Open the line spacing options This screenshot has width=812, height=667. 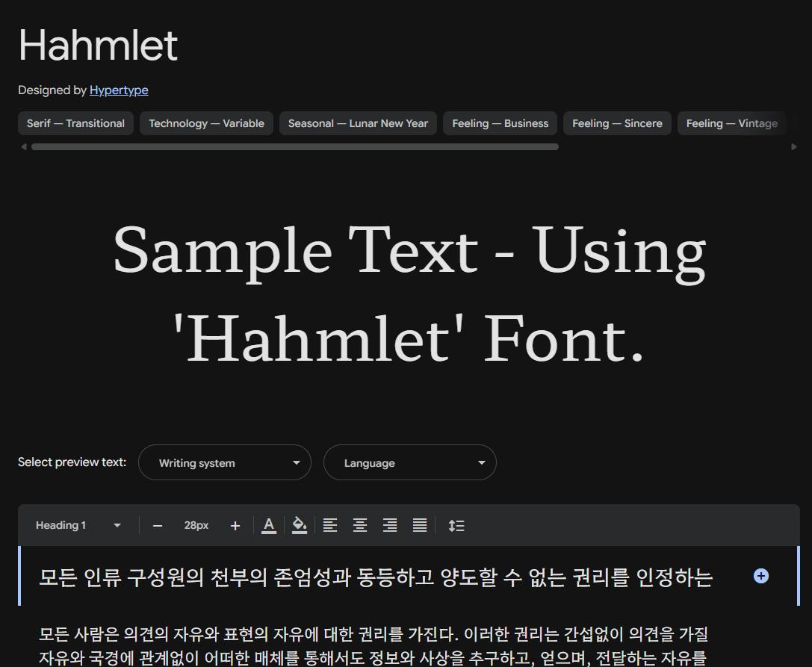pos(456,526)
